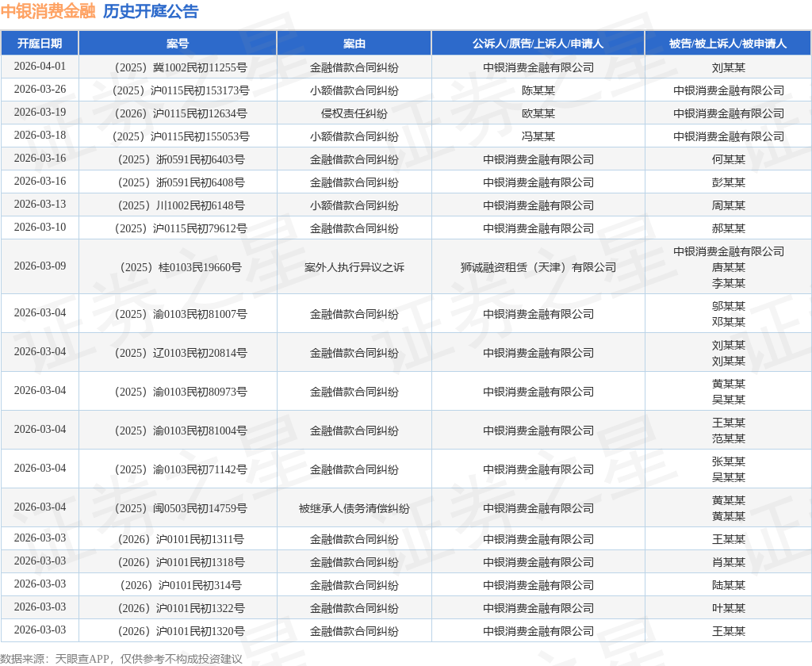
Task: Click defendant 肖某某
Action: (728, 562)
